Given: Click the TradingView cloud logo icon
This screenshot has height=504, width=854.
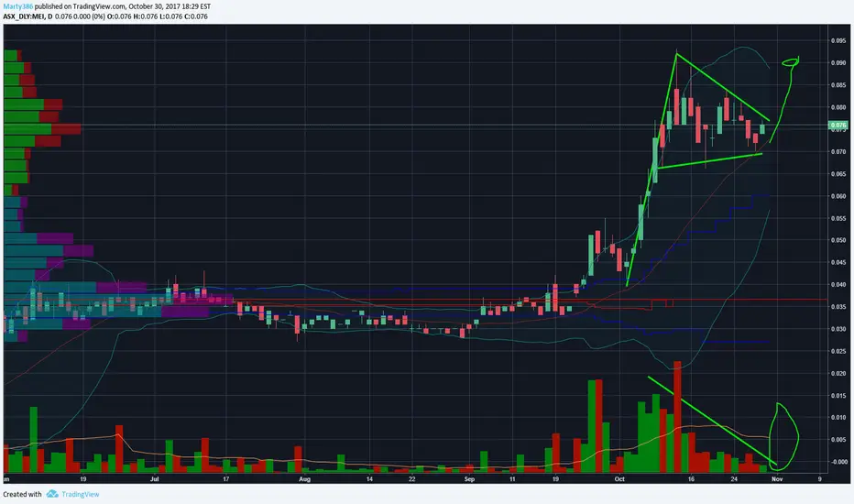Looking at the screenshot, I should coord(52,494).
